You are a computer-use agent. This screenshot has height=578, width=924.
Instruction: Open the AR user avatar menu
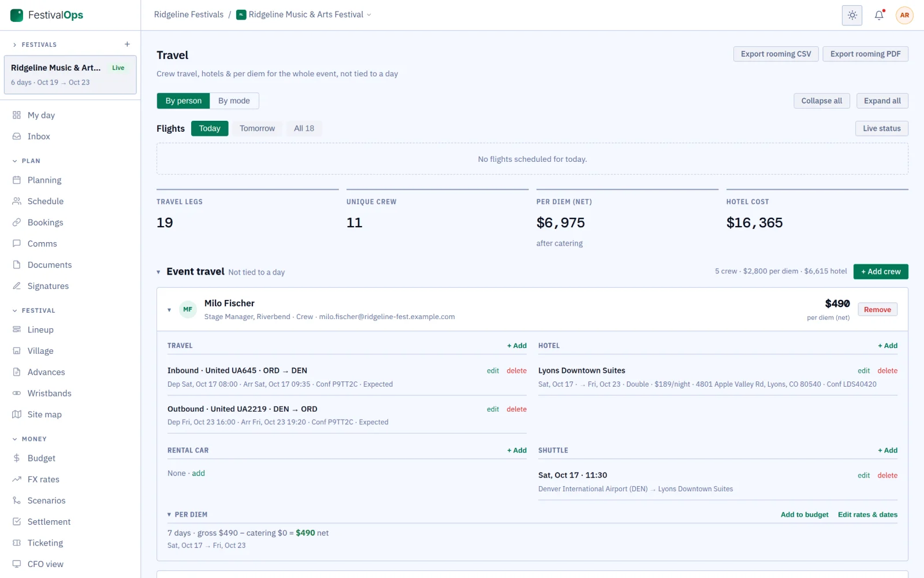pos(904,15)
